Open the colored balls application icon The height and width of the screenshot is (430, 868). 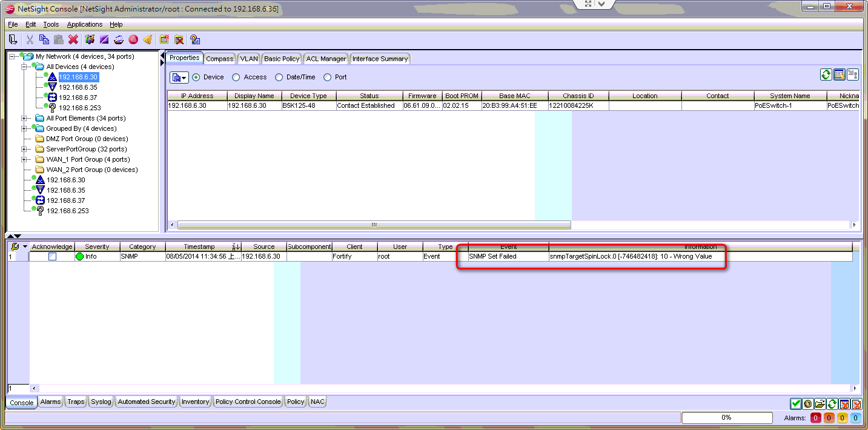[x=90, y=39]
